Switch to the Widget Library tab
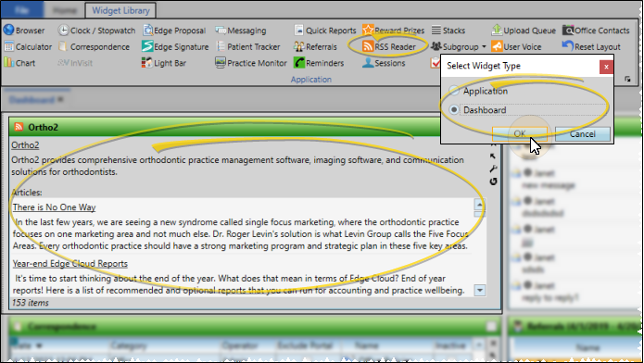The width and height of the screenshot is (644, 363). pos(120,10)
